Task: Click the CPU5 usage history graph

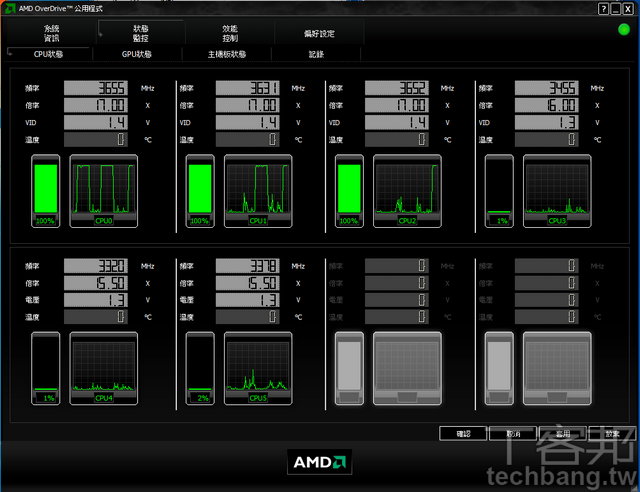Action: click(258, 369)
